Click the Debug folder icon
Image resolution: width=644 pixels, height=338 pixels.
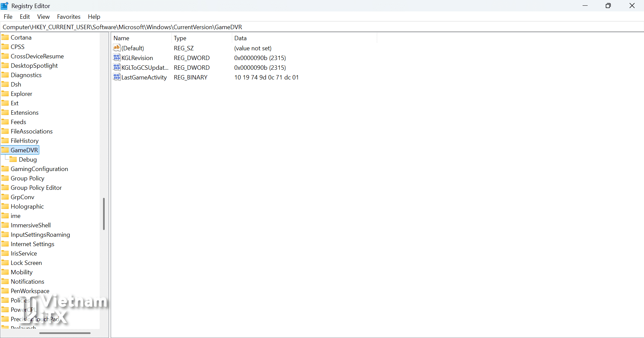tap(13, 159)
